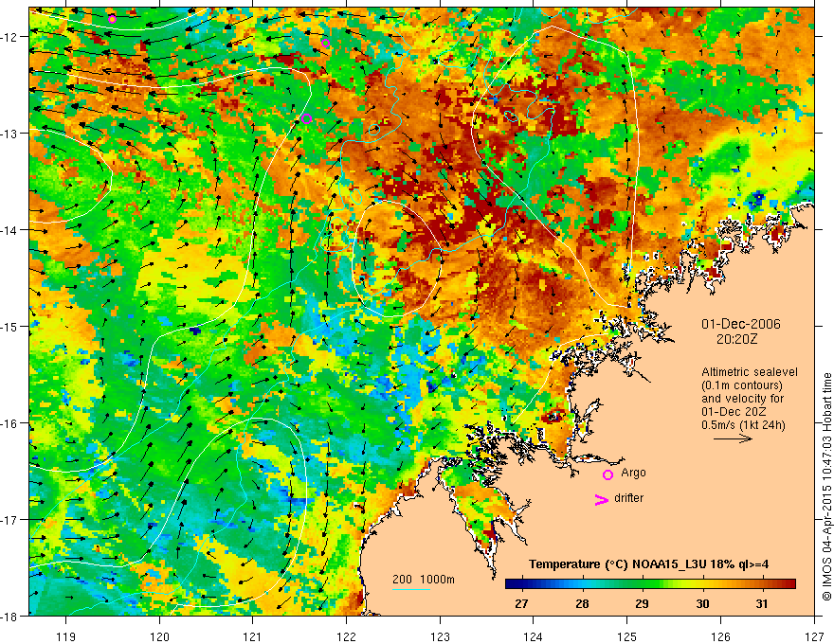Click longitude axis label '123'
This screenshot has height=644, width=834.
(x=440, y=636)
